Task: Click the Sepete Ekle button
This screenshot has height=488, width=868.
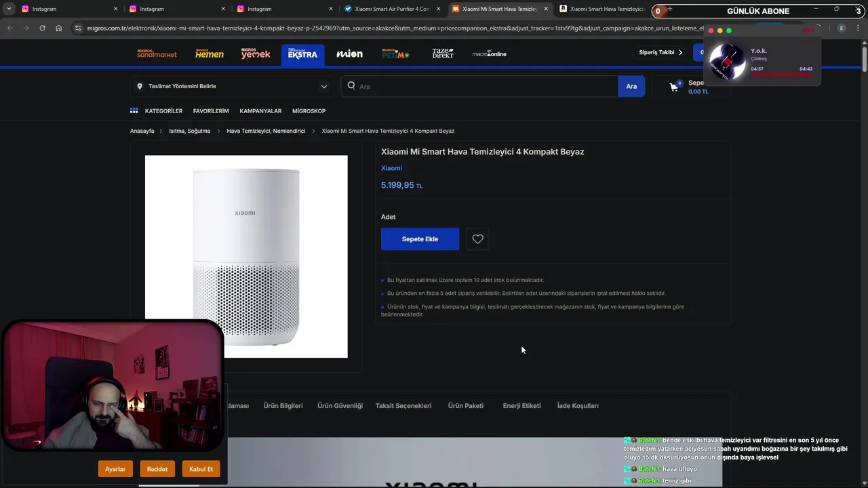Action: (x=420, y=239)
